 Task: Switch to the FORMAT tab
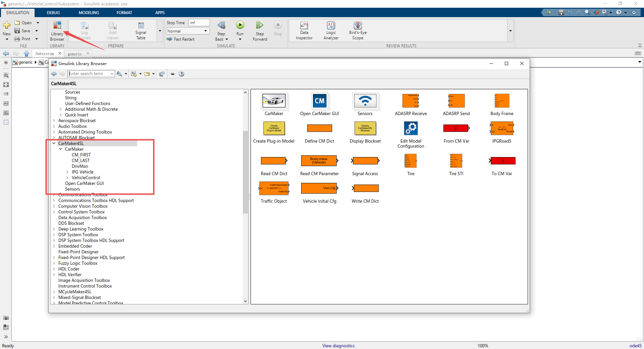(x=124, y=12)
